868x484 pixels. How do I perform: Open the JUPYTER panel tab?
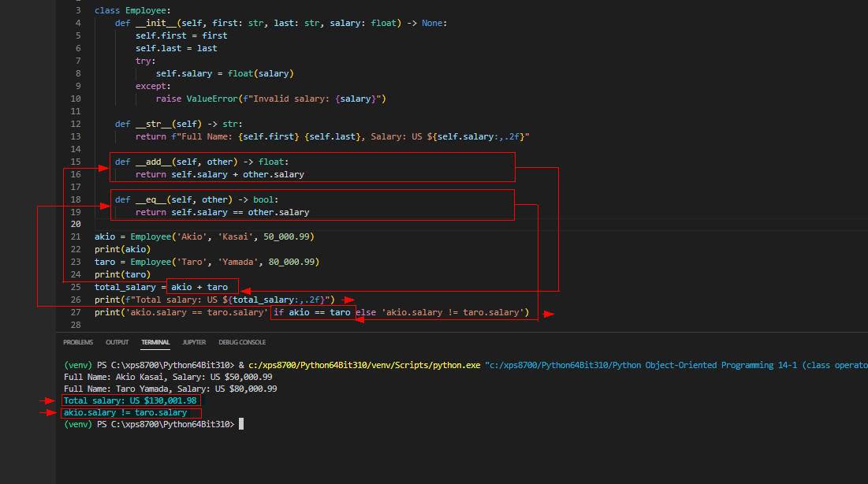pyautogui.click(x=194, y=342)
